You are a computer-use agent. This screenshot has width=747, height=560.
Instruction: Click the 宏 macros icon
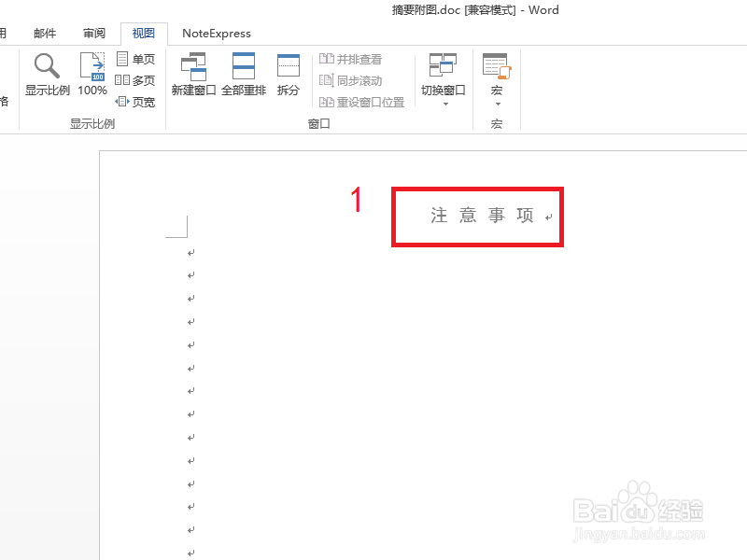click(x=497, y=66)
